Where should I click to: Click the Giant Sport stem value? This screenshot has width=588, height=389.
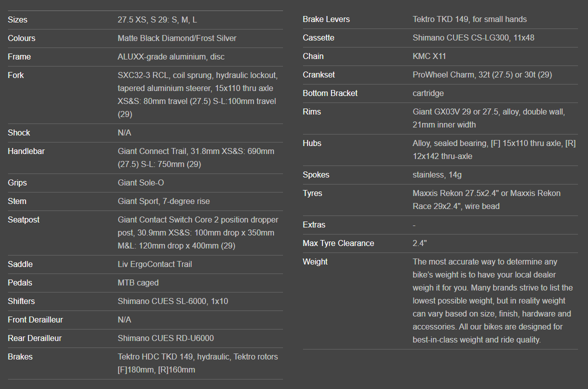coord(163,201)
